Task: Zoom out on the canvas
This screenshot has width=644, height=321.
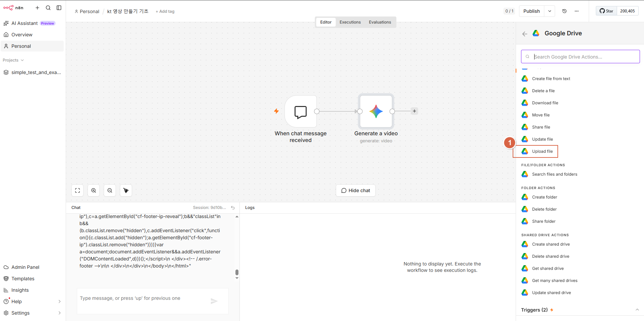Action: [110, 190]
